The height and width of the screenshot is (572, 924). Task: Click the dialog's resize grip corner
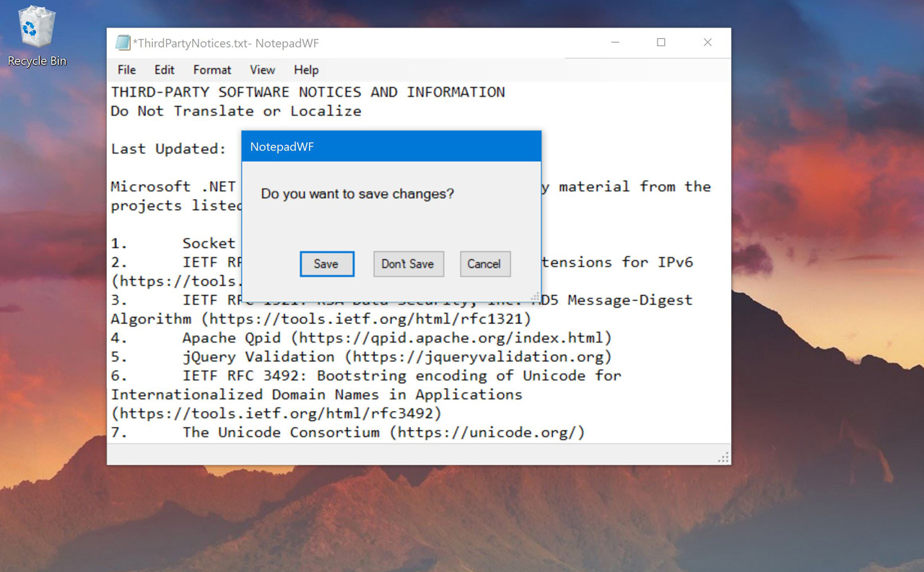536,296
